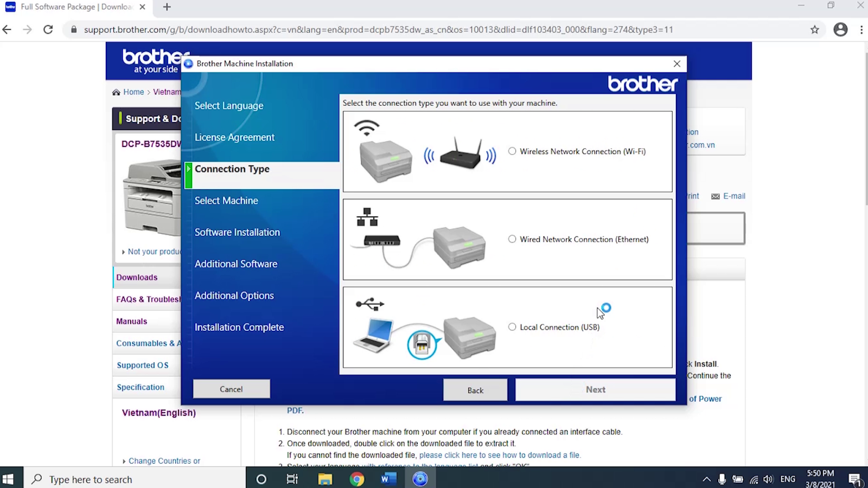Open the Chrome profile avatar
Screen dimensions: 868x488
840,30
